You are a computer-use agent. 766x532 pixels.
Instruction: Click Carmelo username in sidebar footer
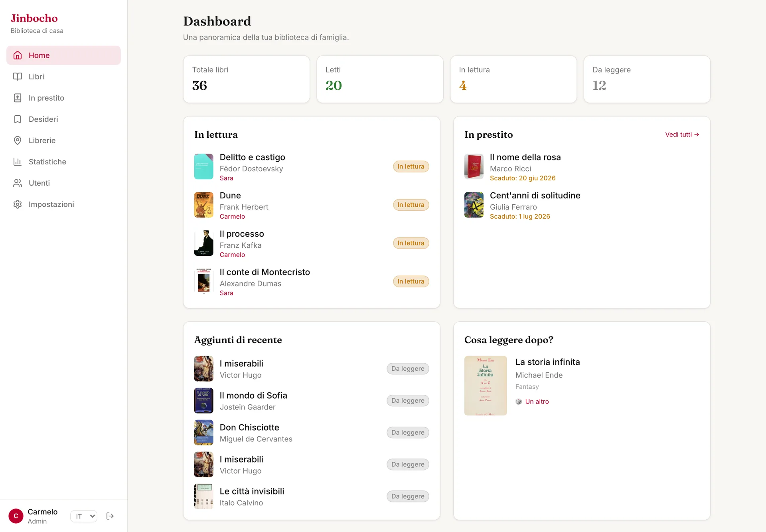42,512
